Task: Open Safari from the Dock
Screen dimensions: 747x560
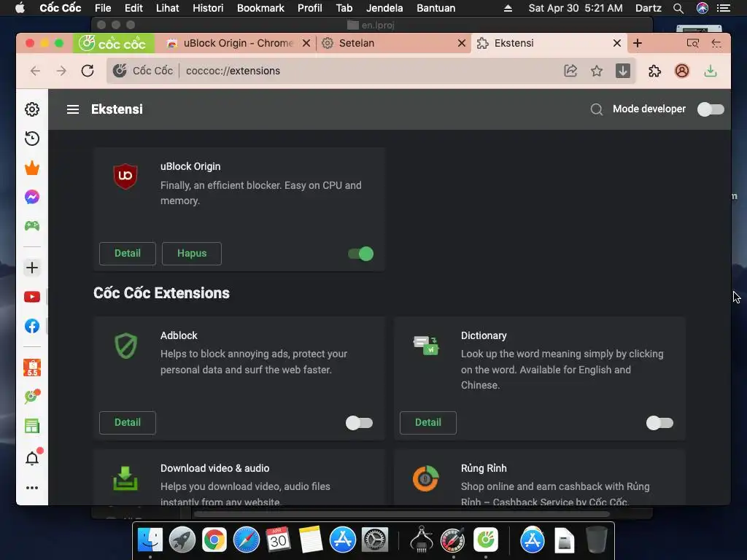Action: pyautogui.click(x=247, y=540)
